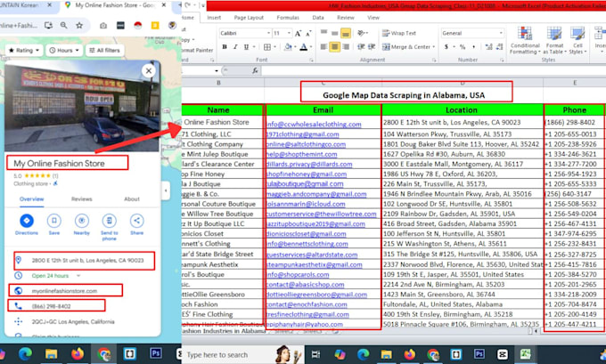Screen dimensions: 606x364
Task: Toggle the highlighted Center alignment button
Action: pyautogui.click(x=335, y=46)
